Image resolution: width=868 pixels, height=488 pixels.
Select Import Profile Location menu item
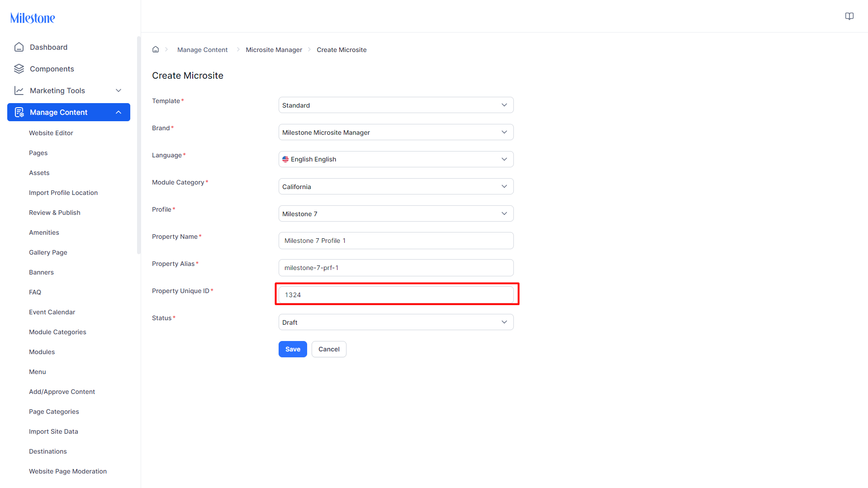(x=63, y=193)
